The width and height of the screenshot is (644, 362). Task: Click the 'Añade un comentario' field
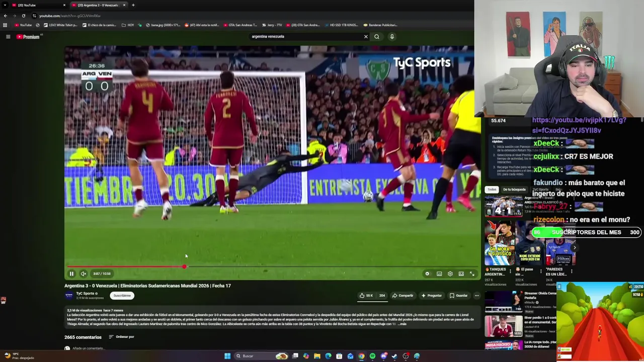[x=88, y=348]
